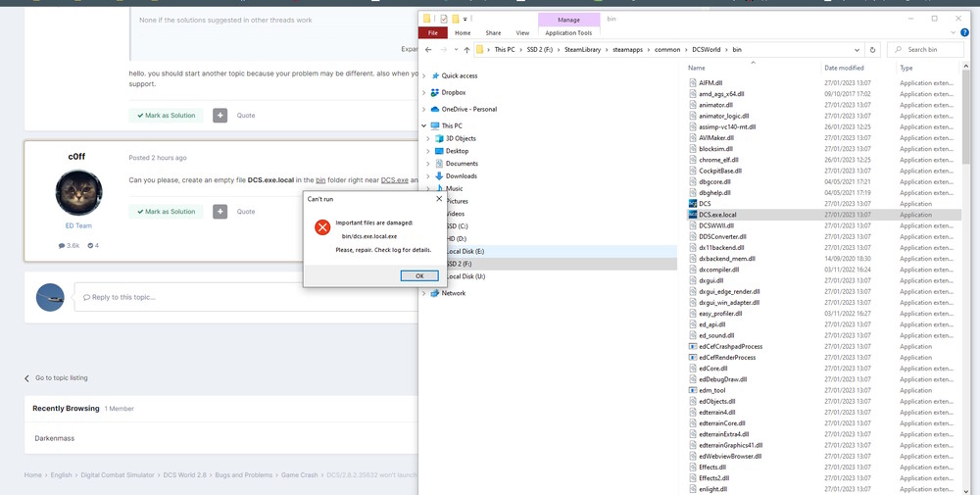Image resolution: width=980 pixels, height=495 pixels.
Task: Open the address bar history dropdown
Action: (857, 50)
